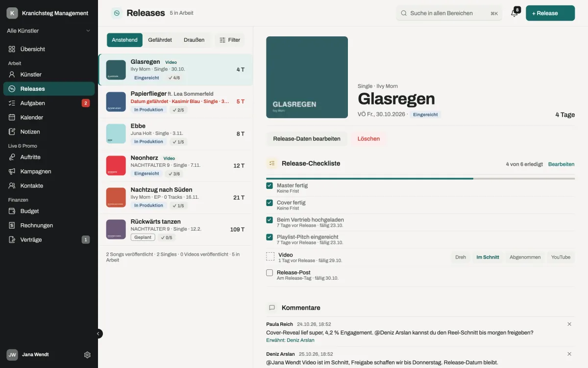588x368 pixels.
Task: Open Notizen in the sidebar
Action: [x=49, y=131]
